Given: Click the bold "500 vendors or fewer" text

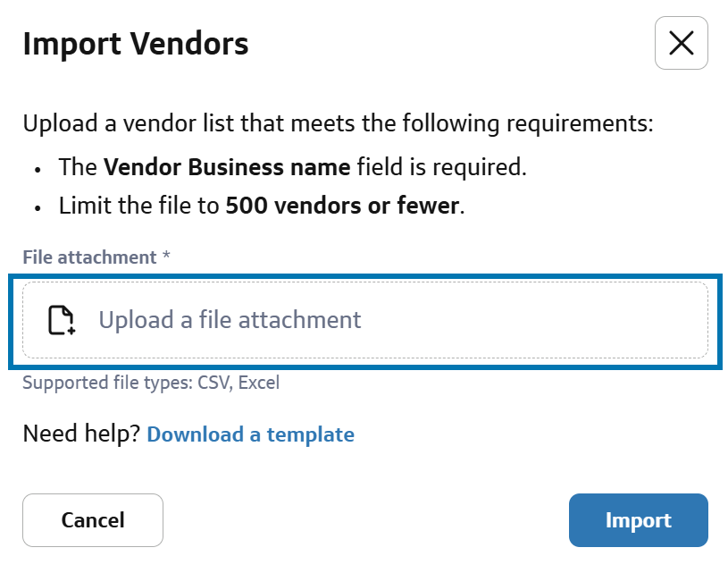Looking at the screenshot, I should [x=342, y=206].
